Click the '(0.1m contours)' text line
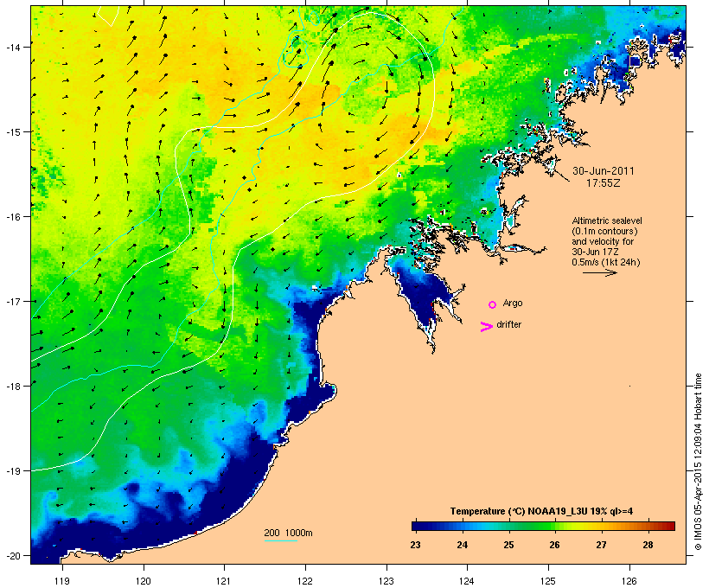This screenshot has width=709, height=588. coord(604,231)
